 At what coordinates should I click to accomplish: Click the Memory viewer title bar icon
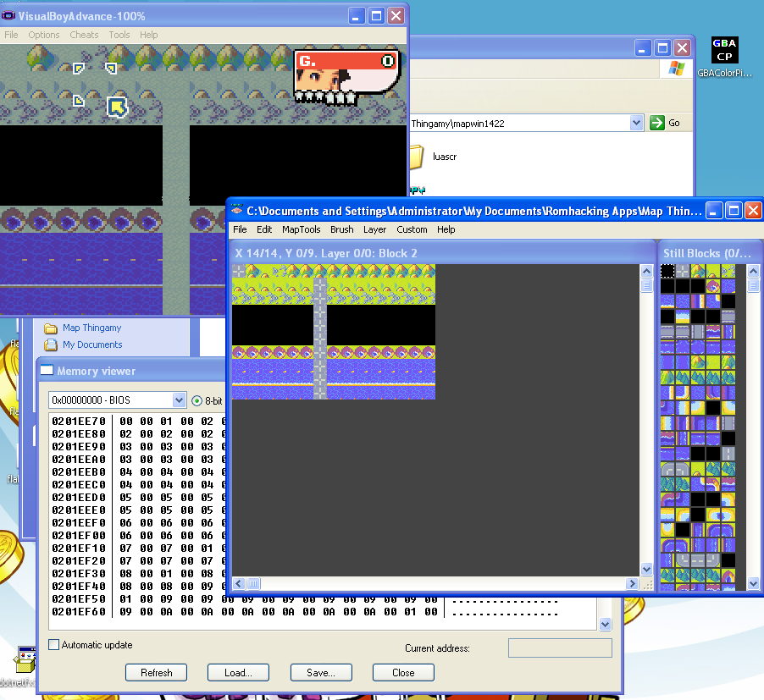[47, 371]
